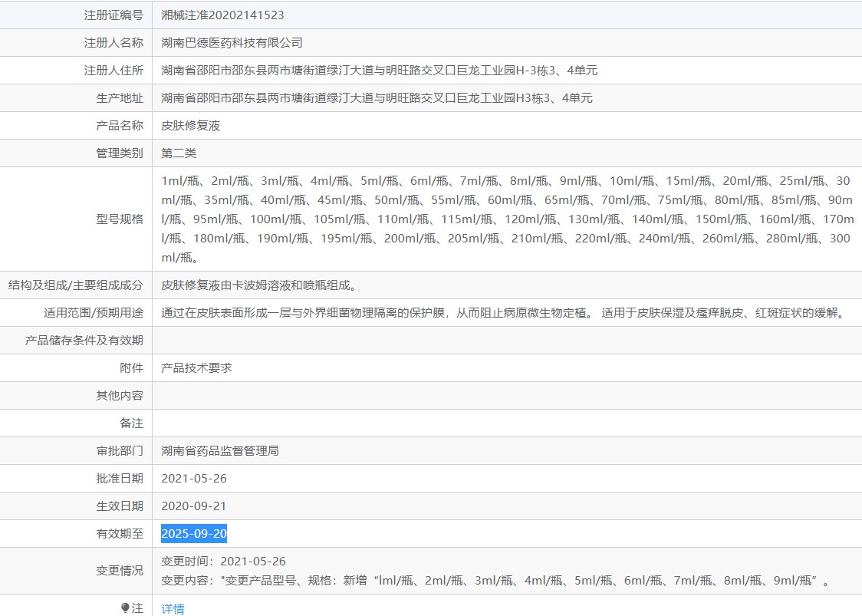Viewport: 862px width, 616px height.
Task: Click the 生产地址 label
Action: pyautogui.click(x=120, y=98)
